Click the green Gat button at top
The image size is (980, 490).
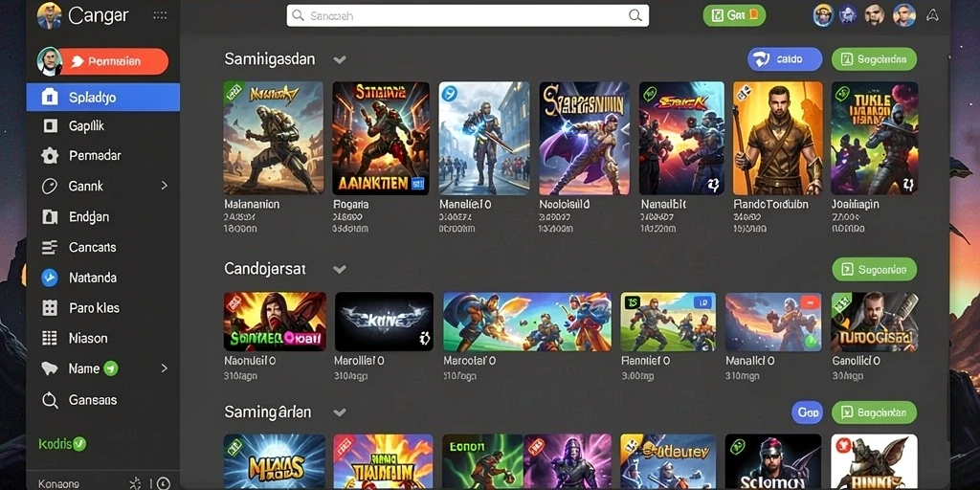[734, 15]
